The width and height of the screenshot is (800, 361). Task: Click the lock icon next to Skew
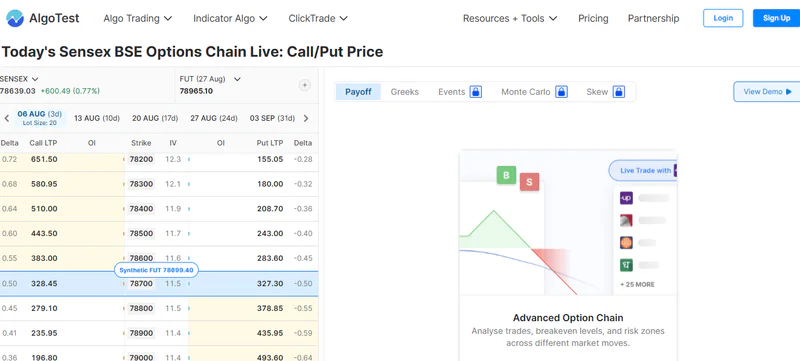tap(619, 92)
